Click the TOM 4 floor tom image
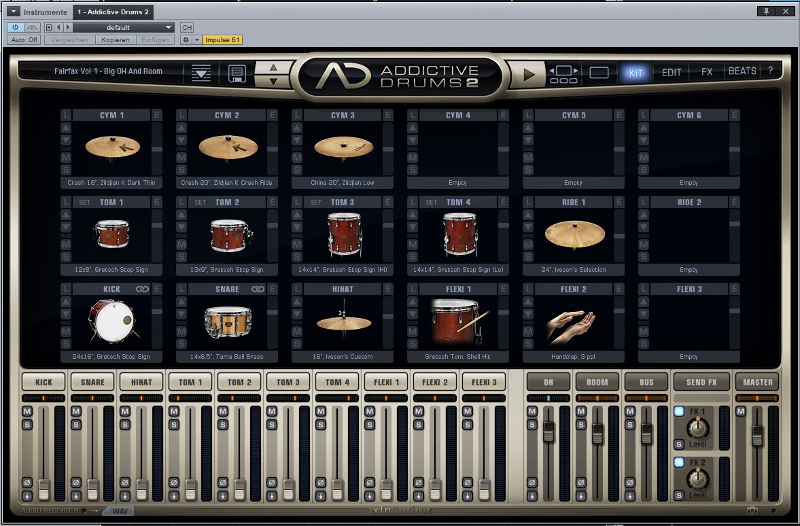 [x=460, y=234]
